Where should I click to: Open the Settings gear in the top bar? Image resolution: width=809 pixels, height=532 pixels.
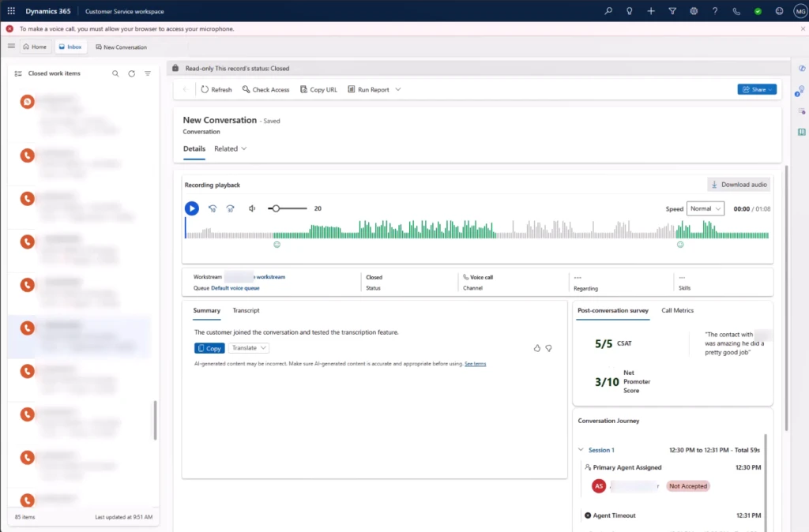tap(694, 11)
